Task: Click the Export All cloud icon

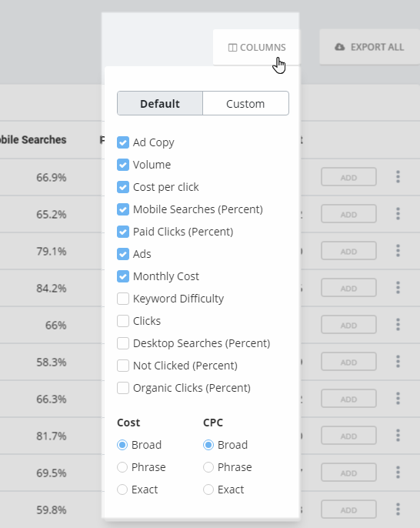Action: coord(340,47)
